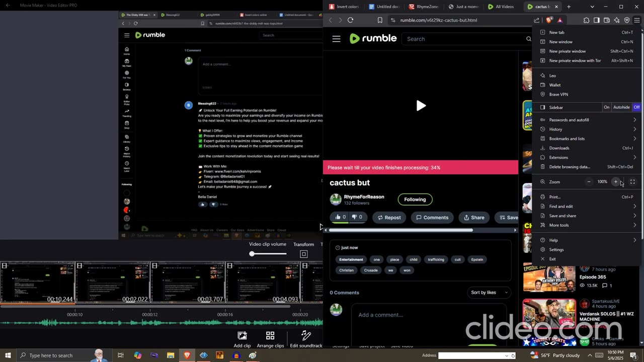Screen dimensions: 644x362
Task: Like the video with thumbs up
Action: pos(341,217)
